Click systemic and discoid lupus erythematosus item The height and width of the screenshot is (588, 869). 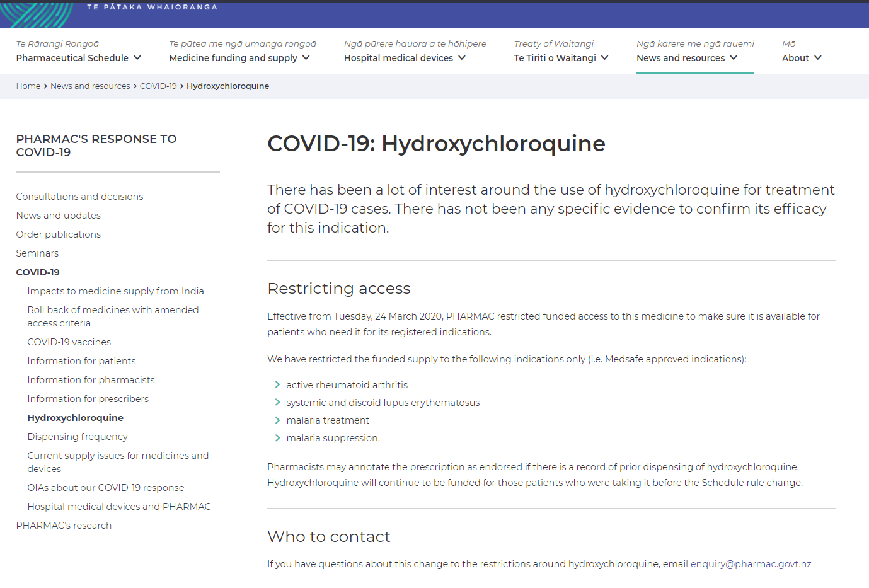[x=383, y=403]
